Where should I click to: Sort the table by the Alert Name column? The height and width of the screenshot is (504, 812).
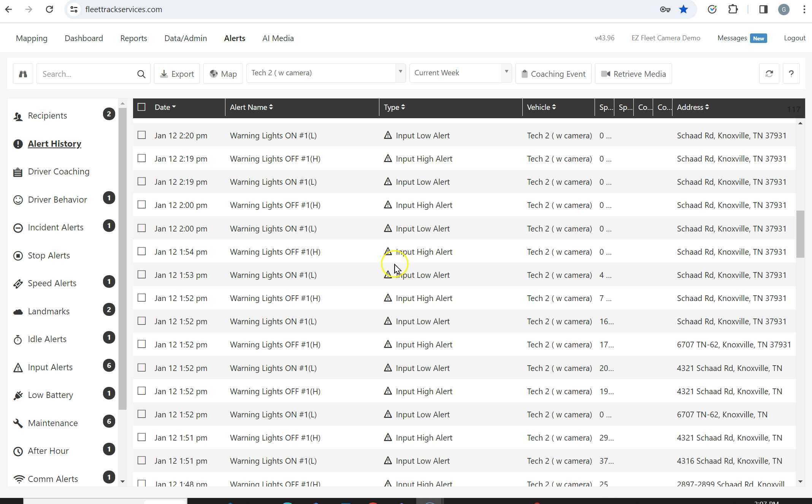coord(251,108)
